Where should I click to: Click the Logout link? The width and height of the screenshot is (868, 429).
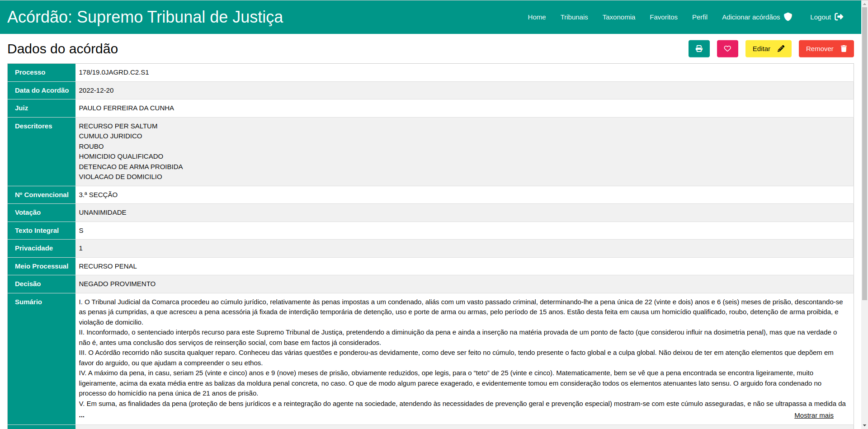pos(826,17)
